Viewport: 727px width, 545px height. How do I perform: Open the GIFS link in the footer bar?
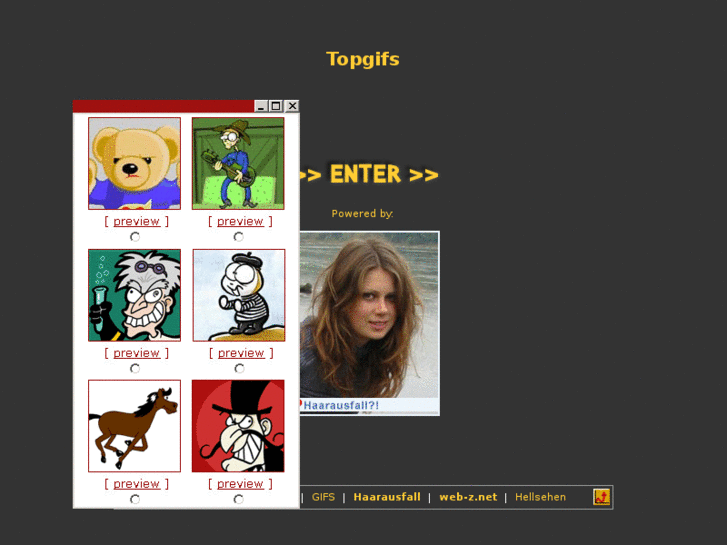click(323, 497)
